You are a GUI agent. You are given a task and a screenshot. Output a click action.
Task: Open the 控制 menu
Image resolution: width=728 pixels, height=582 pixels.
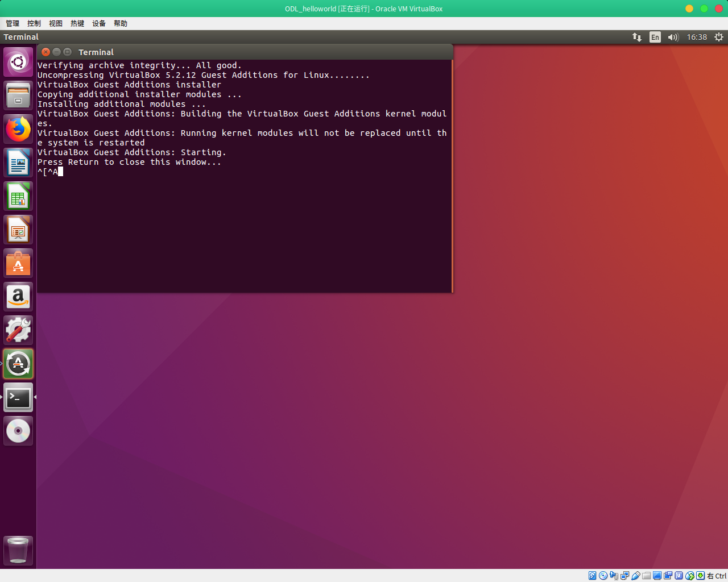pos(34,23)
